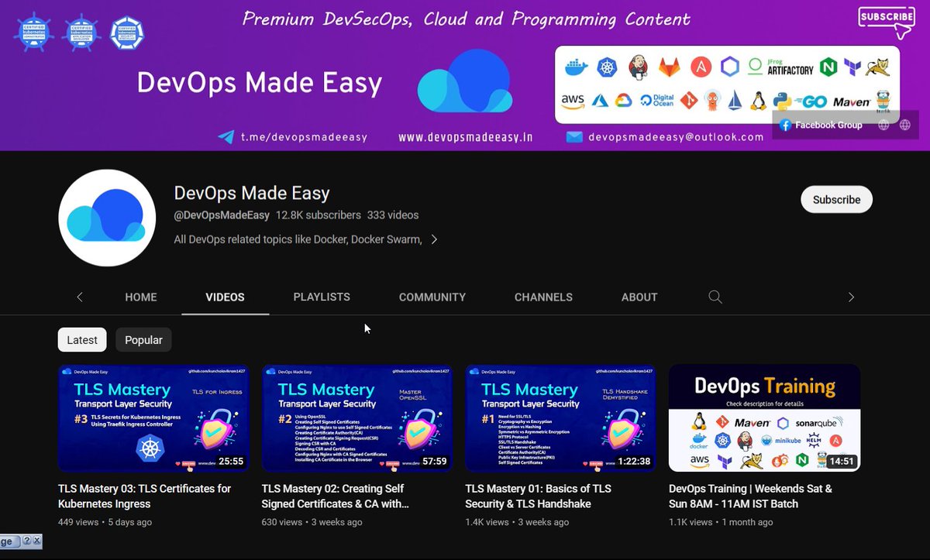Click the channel description text starting All DevOps
The height and width of the screenshot is (560, 930).
(298, 239)
